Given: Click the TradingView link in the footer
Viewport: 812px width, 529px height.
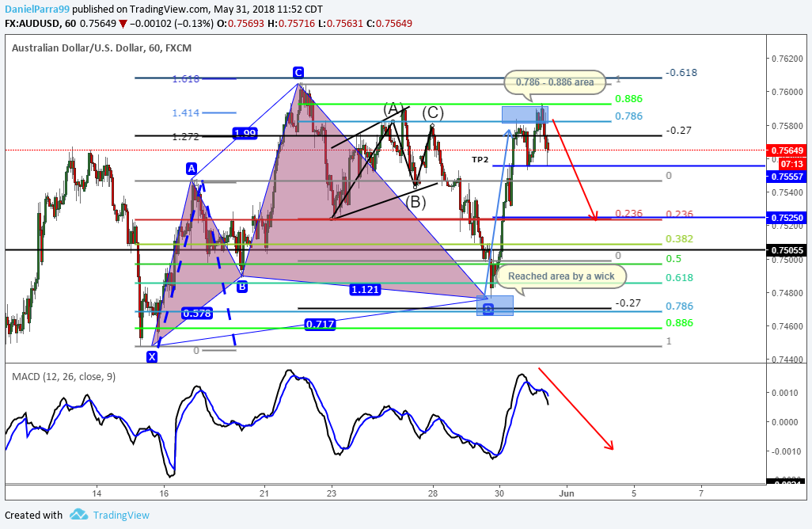Looking at the screenshot, I should pyautogui.click(x=121, y=515).
